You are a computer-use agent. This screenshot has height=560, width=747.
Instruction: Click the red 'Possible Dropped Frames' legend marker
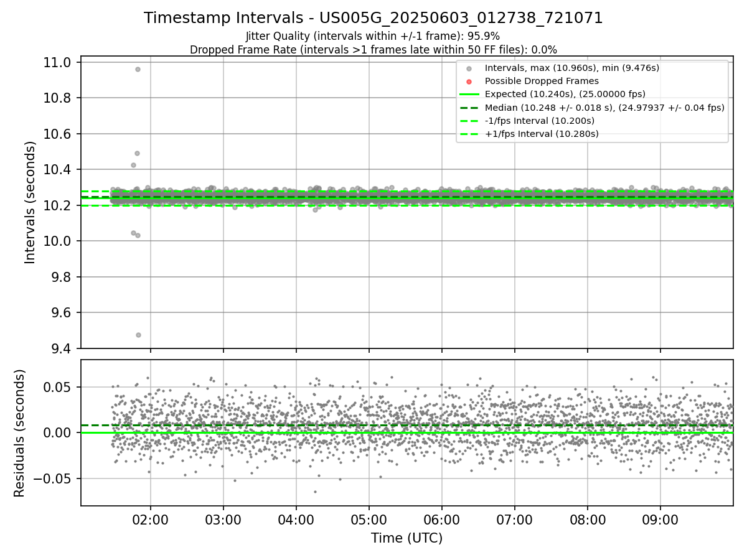469,82
